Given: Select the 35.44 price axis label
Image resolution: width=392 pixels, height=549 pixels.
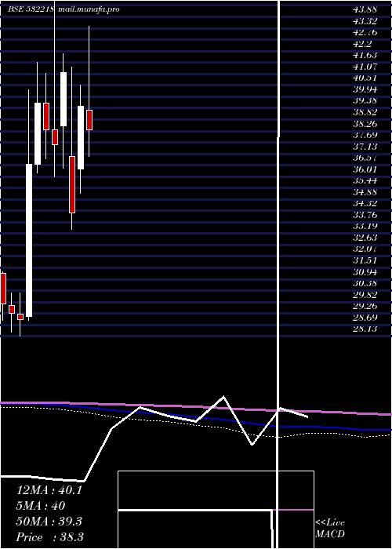Looking at the screenshot, I should click(x=365, y=181).
